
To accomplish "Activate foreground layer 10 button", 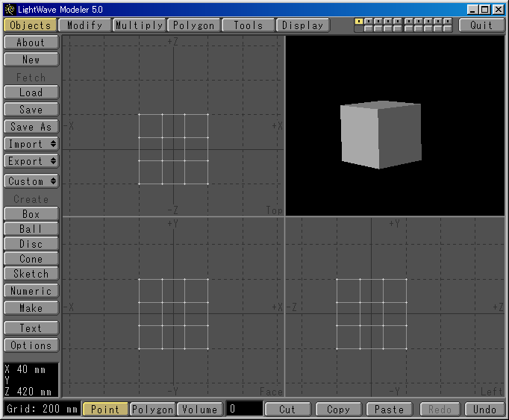I will [448, 21].
